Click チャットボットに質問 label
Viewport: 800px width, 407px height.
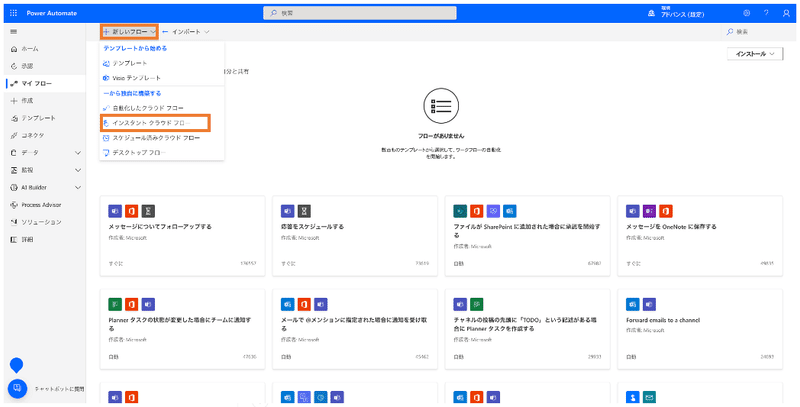[59, 389]
